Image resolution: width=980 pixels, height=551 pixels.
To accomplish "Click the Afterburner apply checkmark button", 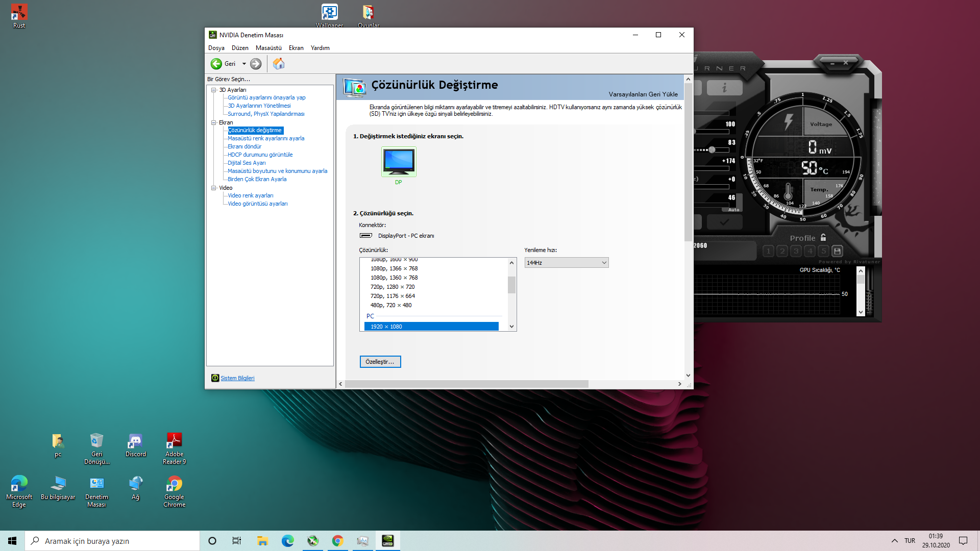I will coord(724,222).
